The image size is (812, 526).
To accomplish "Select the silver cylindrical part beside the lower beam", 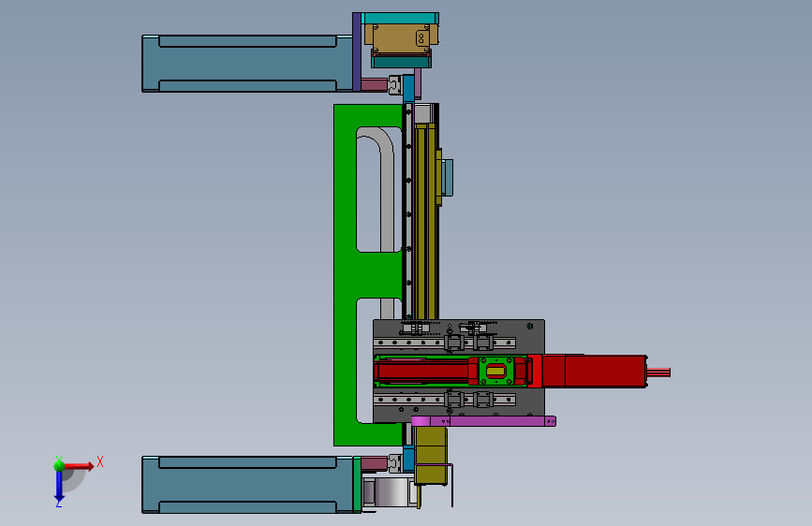I will coord(391,491).
